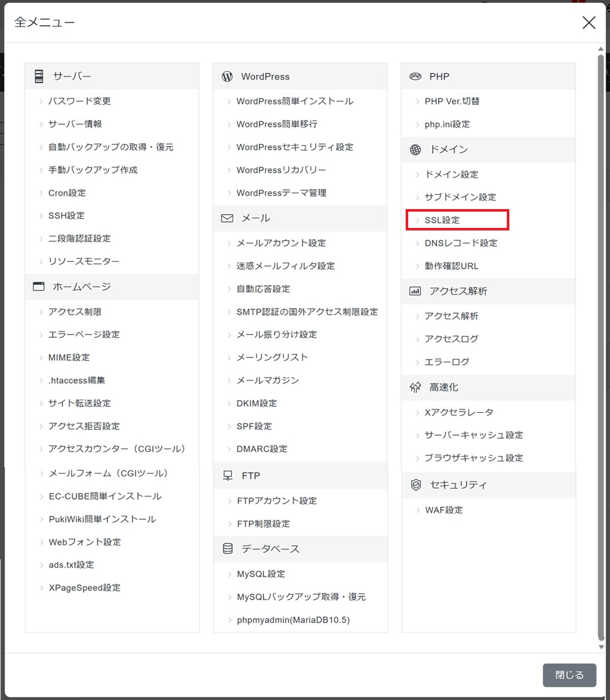
Task: Click the PHP logo icon
Action: point(415,76)
